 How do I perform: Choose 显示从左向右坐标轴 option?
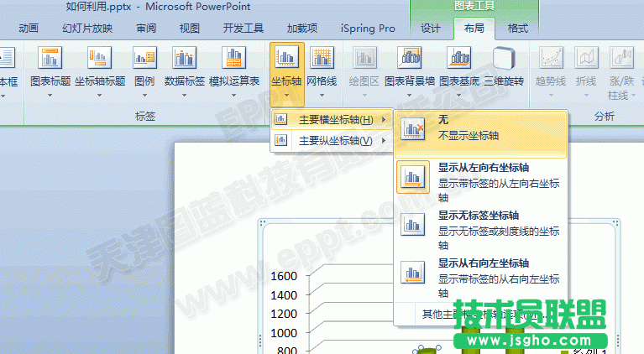click(482, 181)
